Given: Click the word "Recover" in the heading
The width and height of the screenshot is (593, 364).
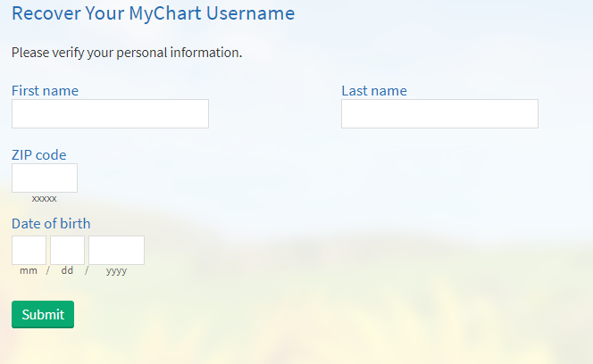Looking at the screenshot, I should [46, 13].
